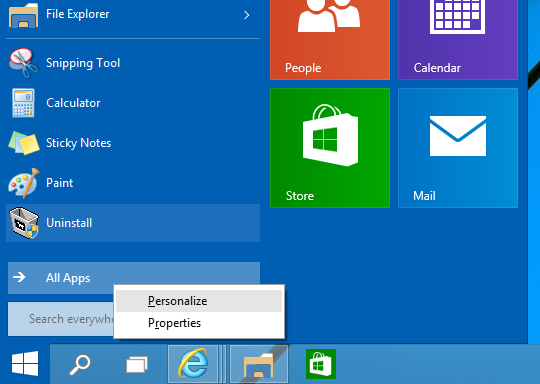Viewport: 540px width, 384px height.
Task: Click the Windows Start button
Action: pos(25,364)
